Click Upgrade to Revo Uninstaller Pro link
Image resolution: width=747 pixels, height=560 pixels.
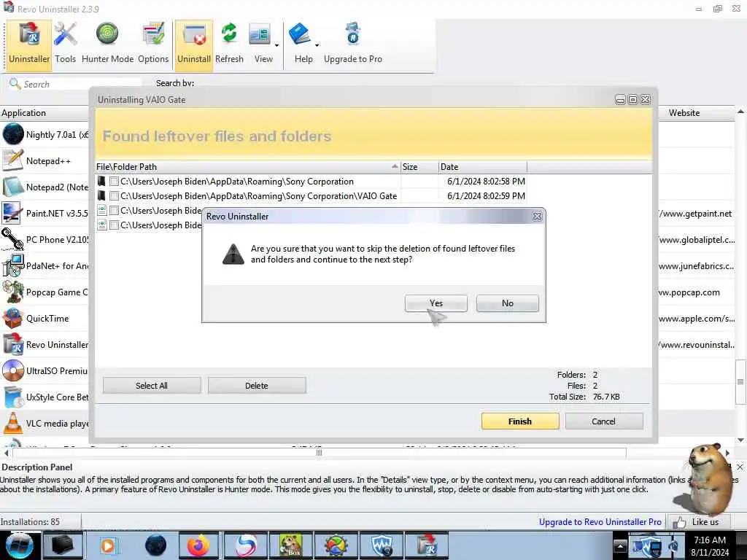[x=600, y=522]
